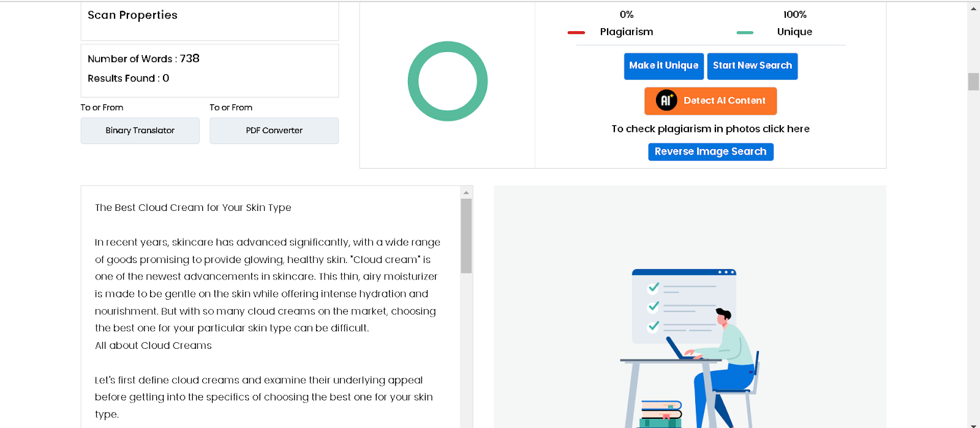Click the page scrollbar thumb

point(973,82)
